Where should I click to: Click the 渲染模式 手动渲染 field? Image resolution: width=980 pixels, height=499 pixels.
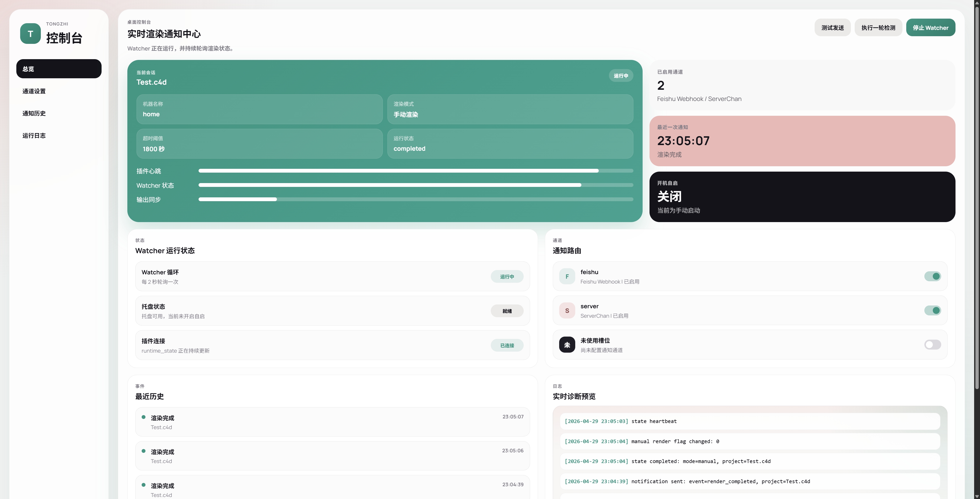coord(510,109)
